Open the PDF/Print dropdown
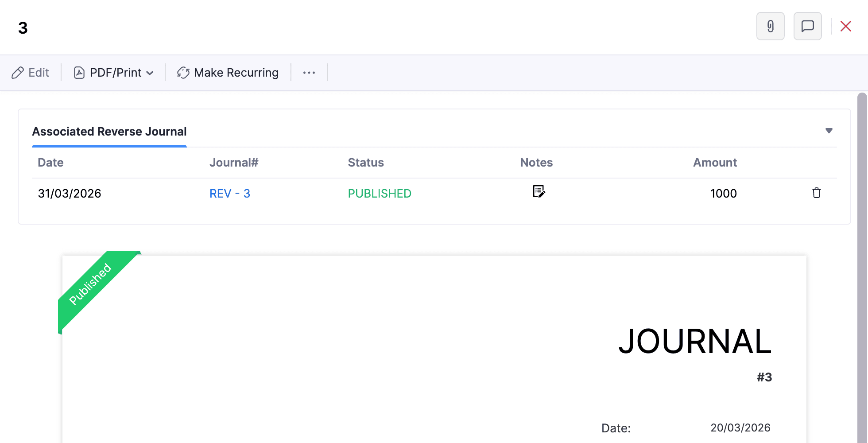 113,73
